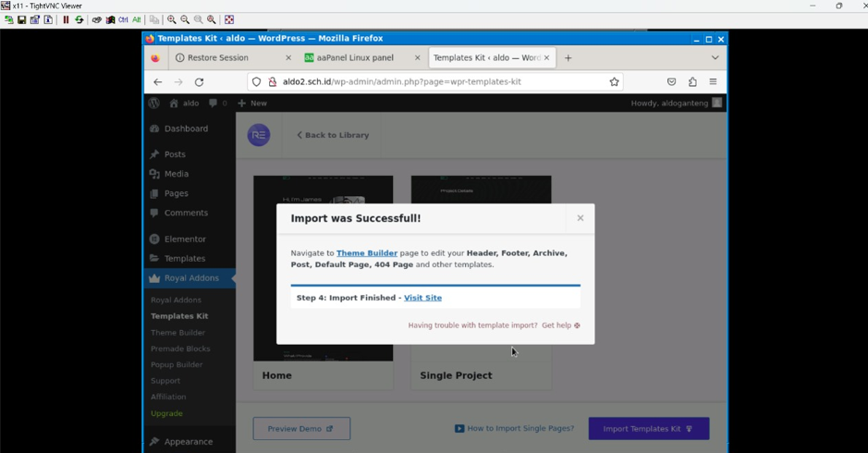Screen dimensions: 868x453
Task: Open Howdy, aldoganteng account menu
Action: 676,103
